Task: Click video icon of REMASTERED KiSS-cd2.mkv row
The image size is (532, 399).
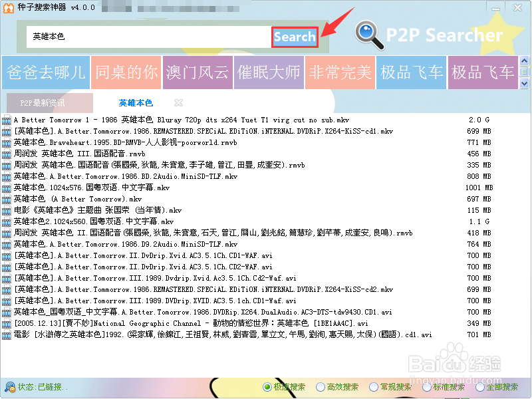Action: (7, 290)
